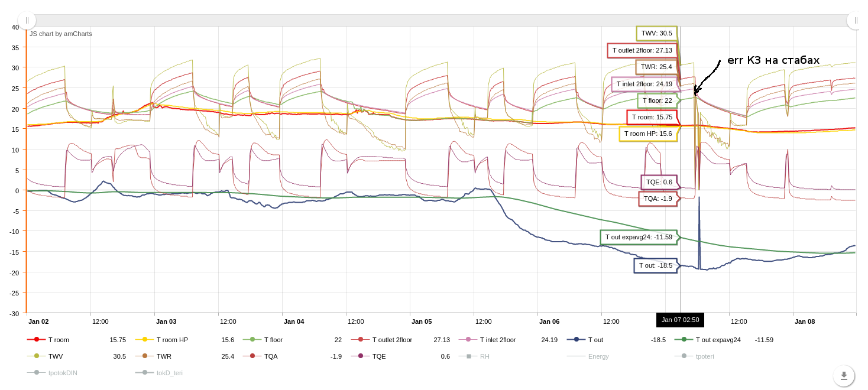Grab the right scrollbar zoom grip

point(856,20)
